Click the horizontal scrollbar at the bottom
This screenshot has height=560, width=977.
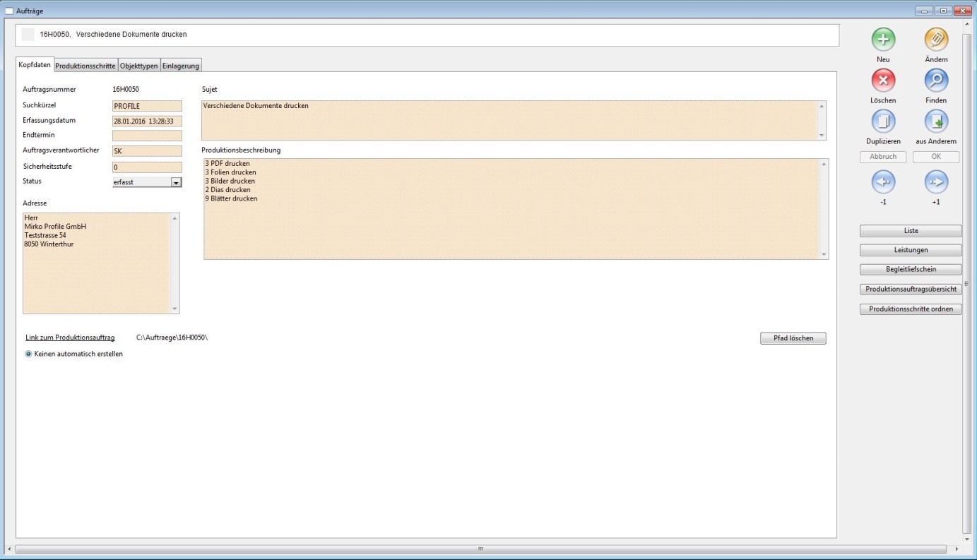(480, 549)
